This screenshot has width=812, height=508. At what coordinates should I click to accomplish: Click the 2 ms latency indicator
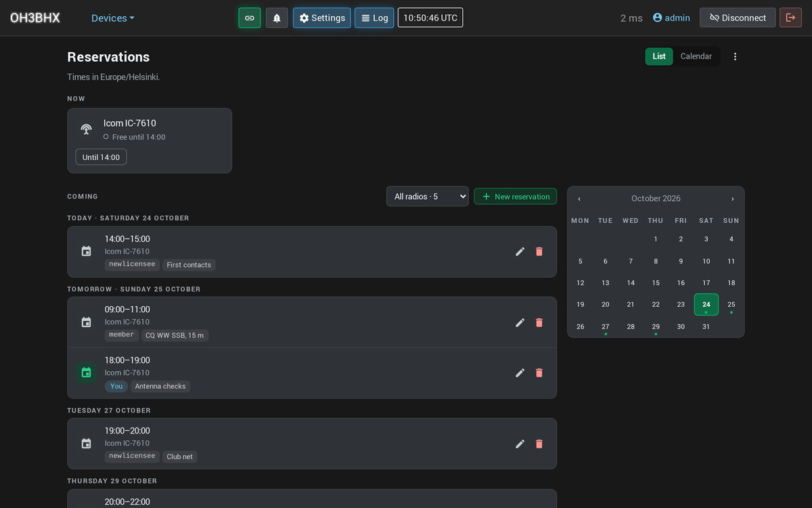coord(631,18)
